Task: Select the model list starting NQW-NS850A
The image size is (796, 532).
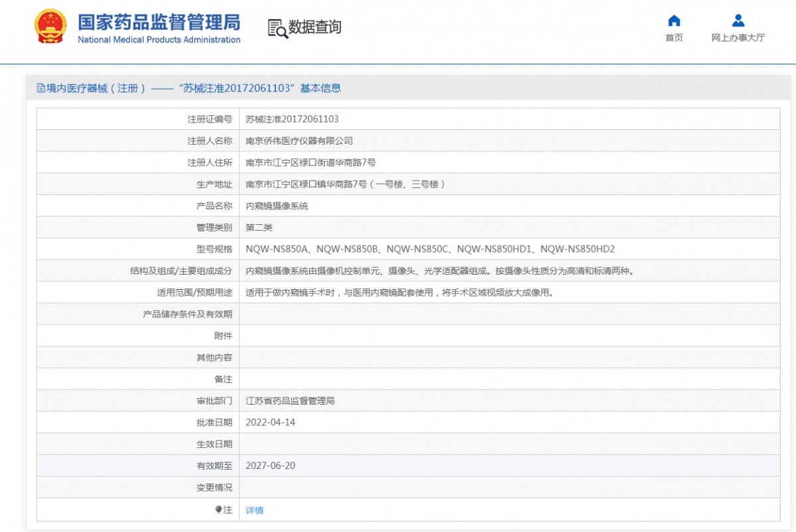Action: point(430,249)
